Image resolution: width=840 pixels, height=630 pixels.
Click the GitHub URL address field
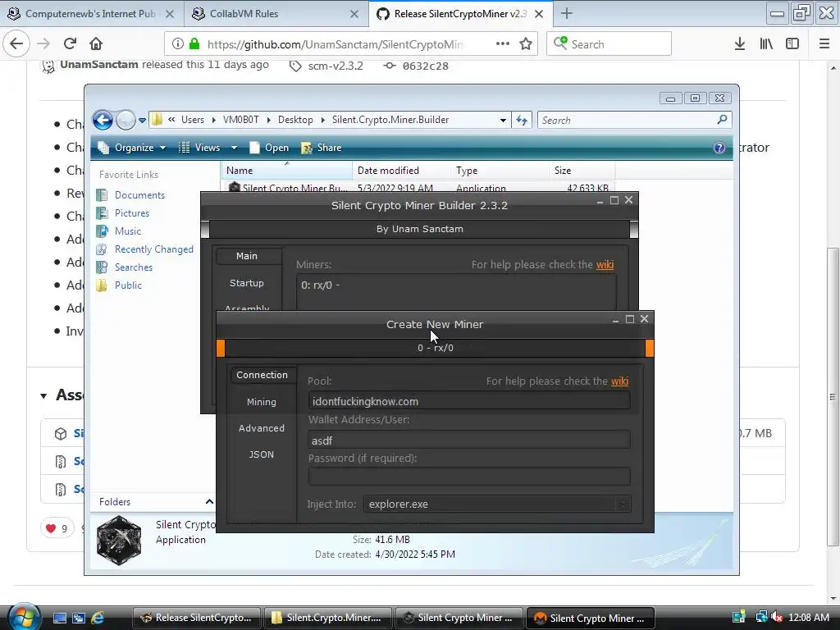coord(335,44)
